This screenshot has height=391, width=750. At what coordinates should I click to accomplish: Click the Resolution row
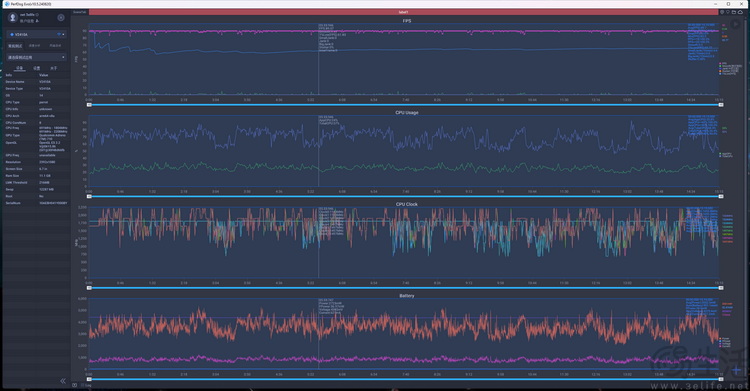[36, 162]
